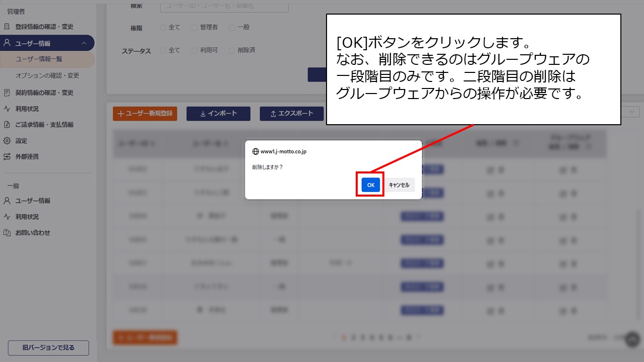Click the お問い合わせ question mark icon
The image size is (644, 362).
[x=7, y=232]
